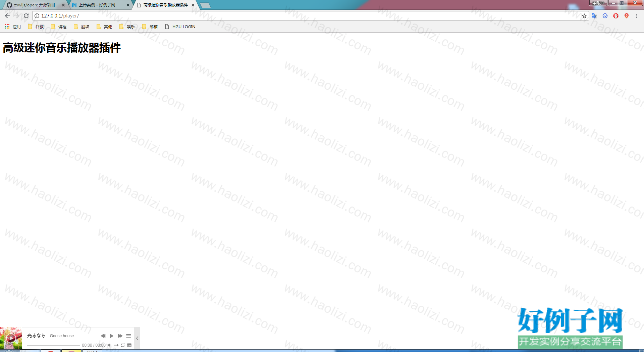Skip to the previous track in player

103,336
